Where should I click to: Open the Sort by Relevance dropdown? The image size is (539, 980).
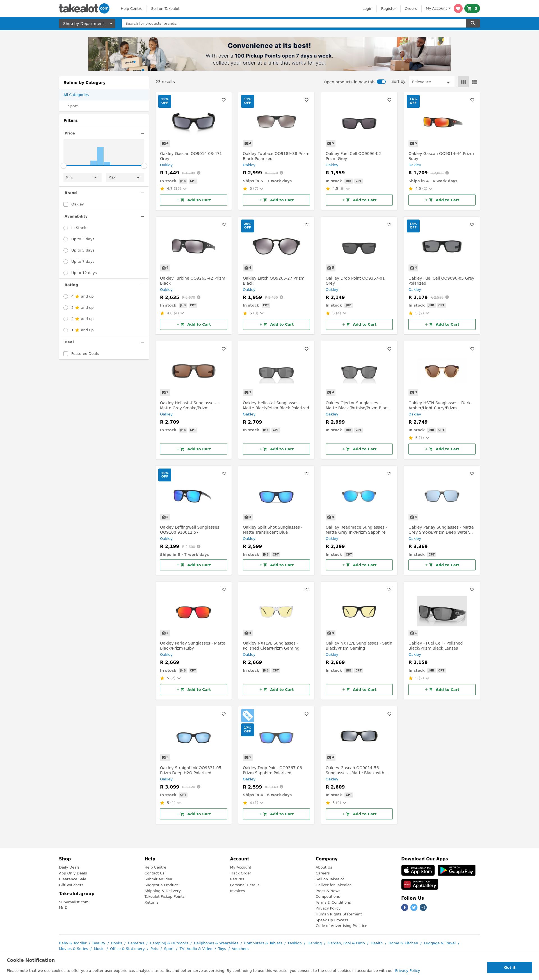431,82
